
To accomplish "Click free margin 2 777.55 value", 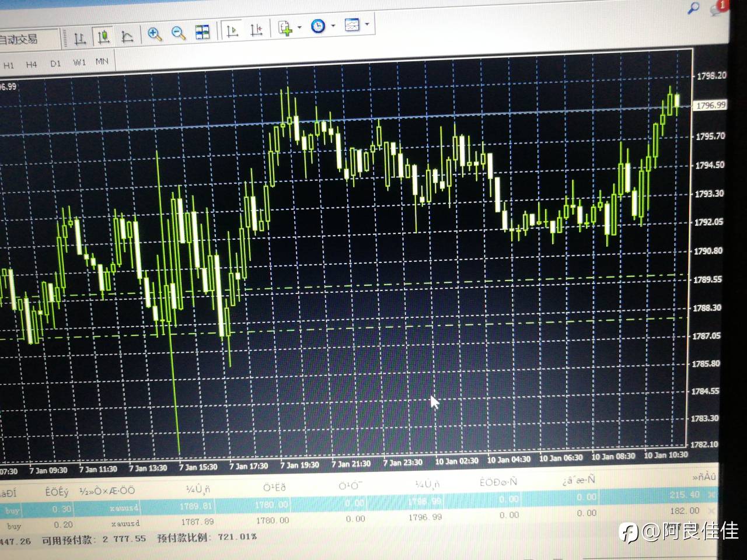I will [x=124, y=539].
